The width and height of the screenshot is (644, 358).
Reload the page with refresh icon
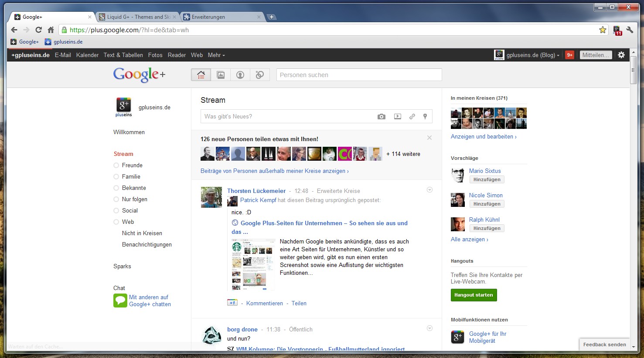[x=38, y=30]
